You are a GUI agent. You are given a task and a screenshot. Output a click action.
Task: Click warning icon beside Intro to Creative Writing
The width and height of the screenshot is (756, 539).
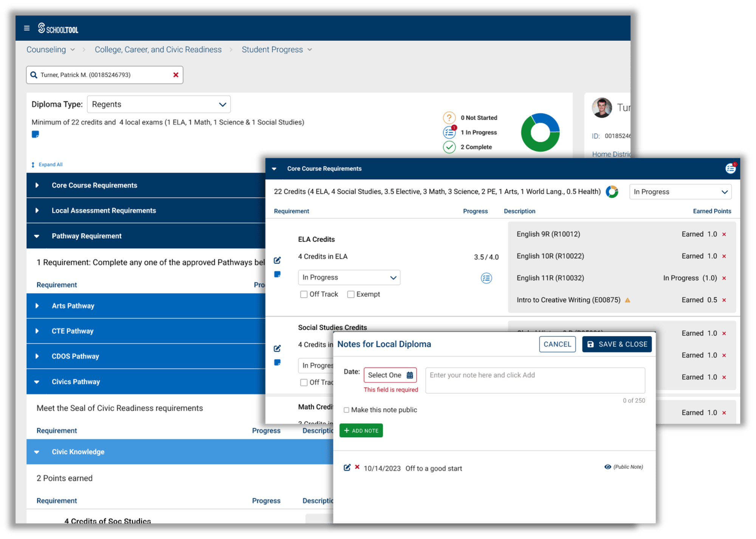[x=627, y=300]
